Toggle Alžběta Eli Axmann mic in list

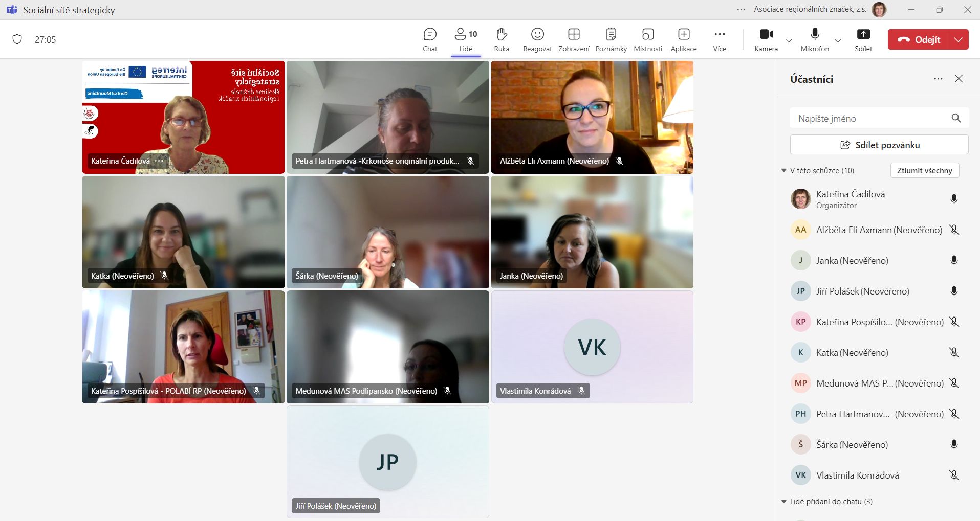tap(954, 230)
